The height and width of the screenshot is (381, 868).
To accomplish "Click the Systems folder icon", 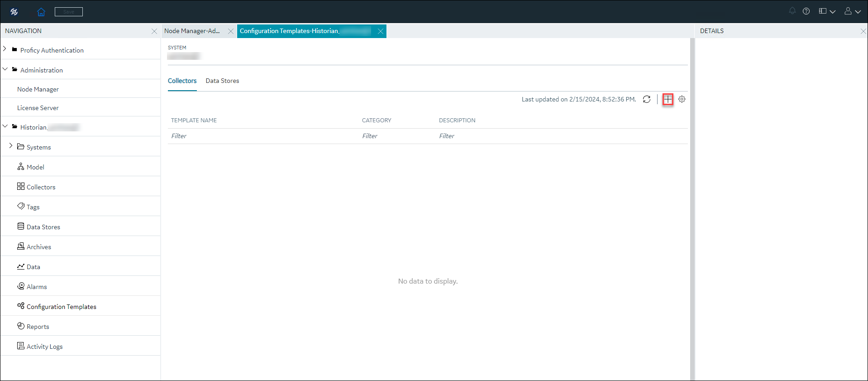I will (x=20, y=146).
